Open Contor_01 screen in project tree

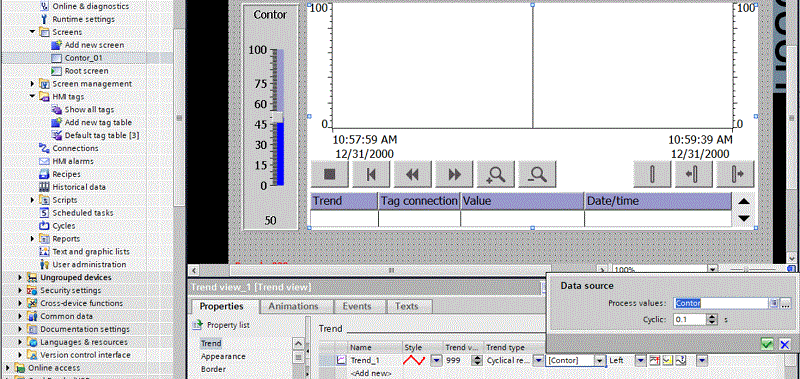(83, 58)
